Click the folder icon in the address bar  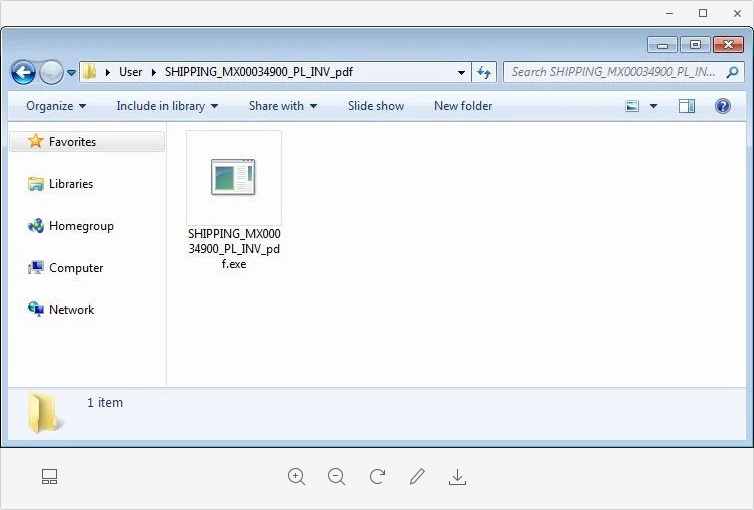coord(89,72)
